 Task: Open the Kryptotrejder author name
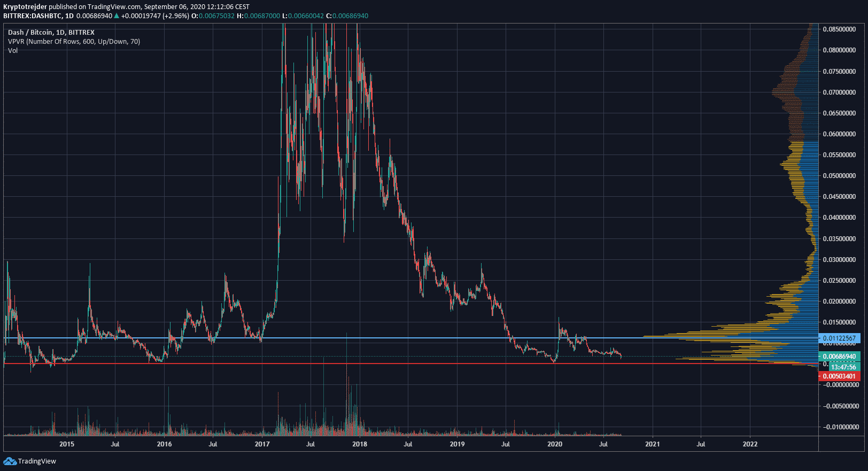(x=25, y=7)
